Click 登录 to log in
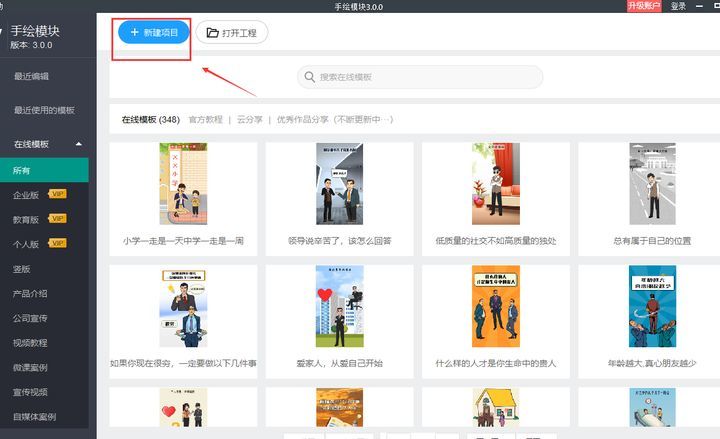Image resolution: width=720 pixels, height=439 pixels. [678, 6]
